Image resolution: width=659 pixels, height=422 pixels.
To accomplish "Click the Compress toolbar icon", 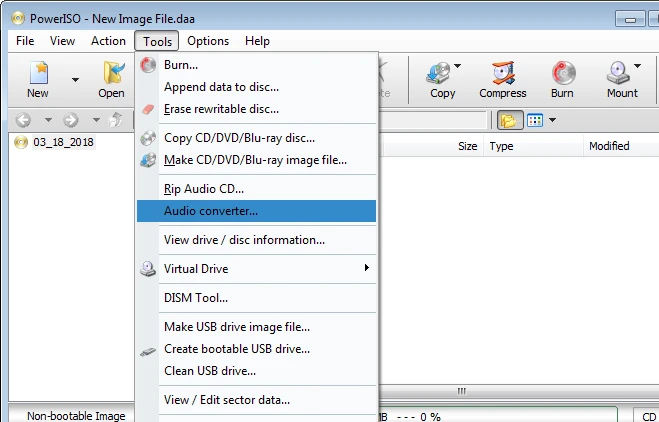I will pyautogui.click(x=503, y=73).
